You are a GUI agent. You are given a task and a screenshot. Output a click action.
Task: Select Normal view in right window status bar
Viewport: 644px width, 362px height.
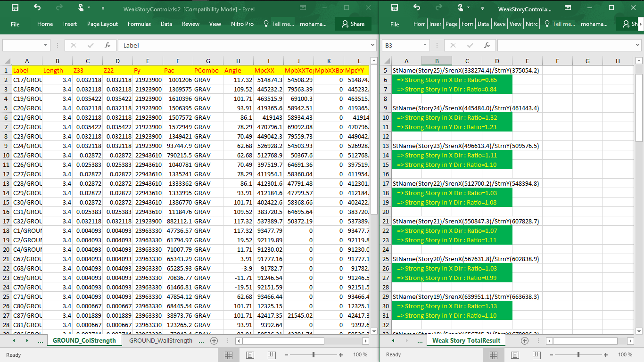coord(493,354)
